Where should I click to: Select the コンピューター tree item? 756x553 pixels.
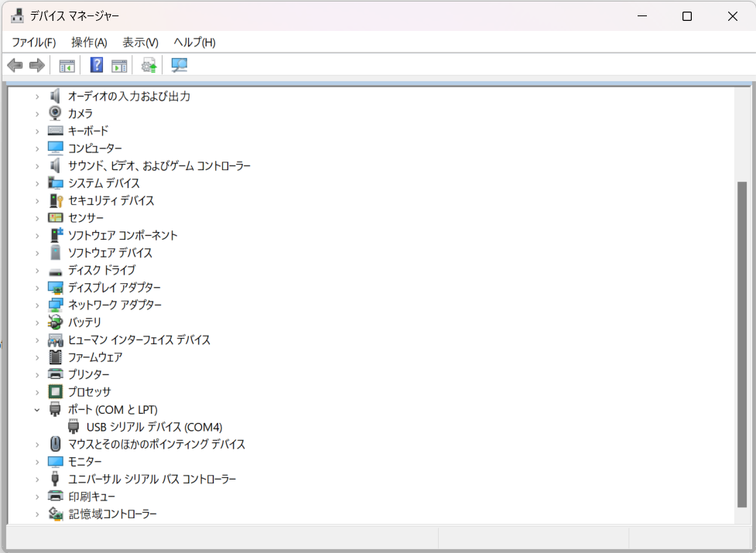(95, 148)
